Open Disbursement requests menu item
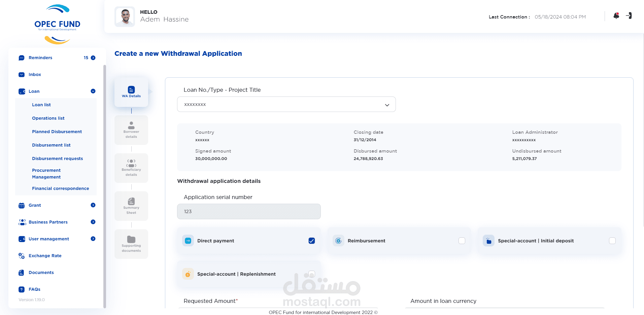Viewport: 644px width, 315px height. click(57, 159)
